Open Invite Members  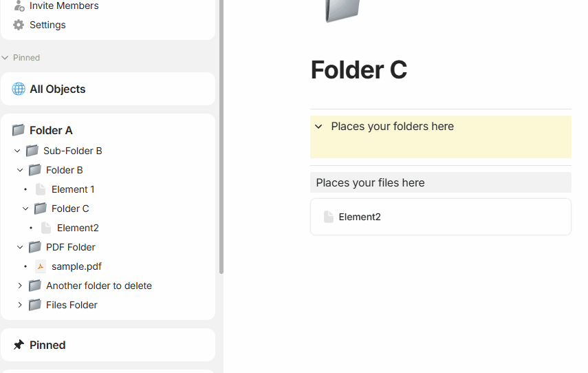pos(64,6)
